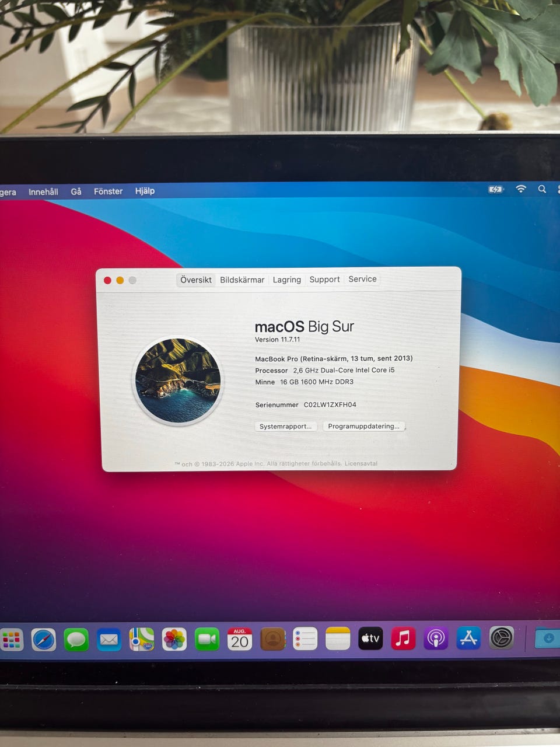This screenshot has height=747, width=560.
Task: Open Notes app in the Dock
Action: coord(338,638)
